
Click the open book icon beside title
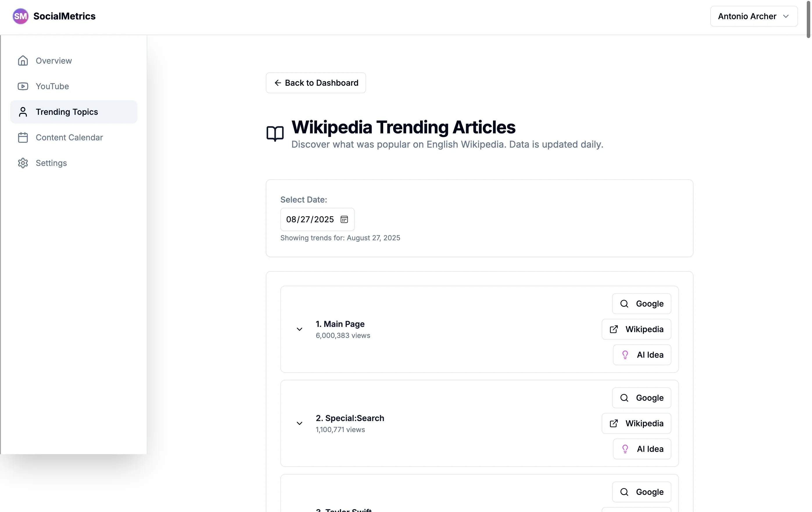point(275,134)
